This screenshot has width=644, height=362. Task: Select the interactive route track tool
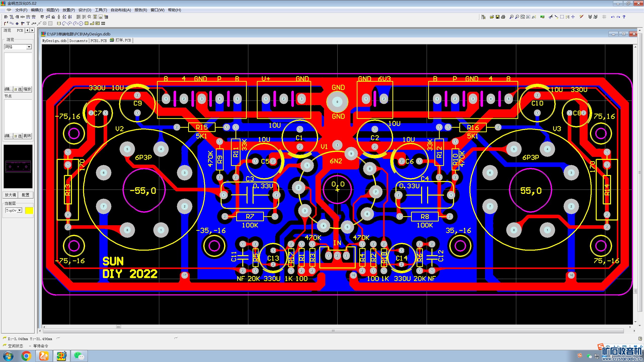click(x=6, y=23)
